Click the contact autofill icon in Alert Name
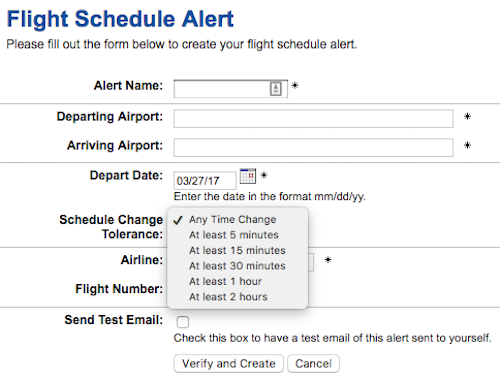The width and height of the screenshot is (500, 381). point(276,89)
